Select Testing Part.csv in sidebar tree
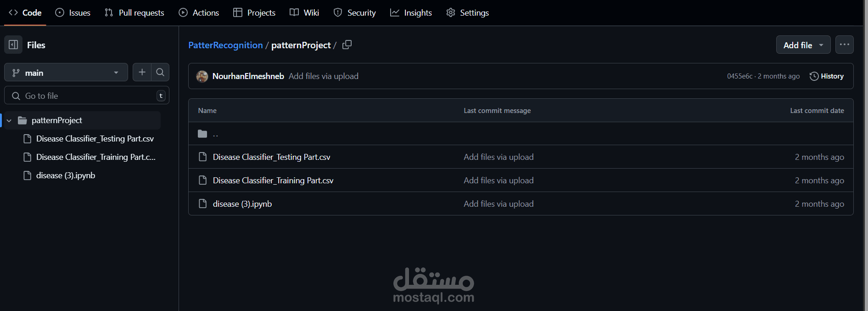The image size is (868, 311). 95,139
